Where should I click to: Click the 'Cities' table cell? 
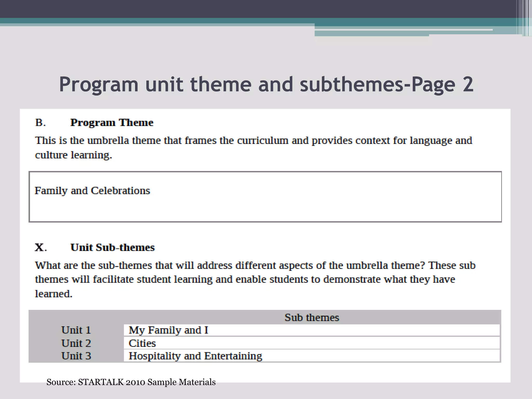coord(312,343)
